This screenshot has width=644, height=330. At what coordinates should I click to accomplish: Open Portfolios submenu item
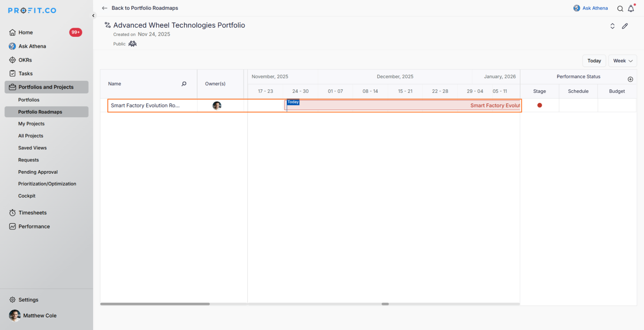click(29, 100)
